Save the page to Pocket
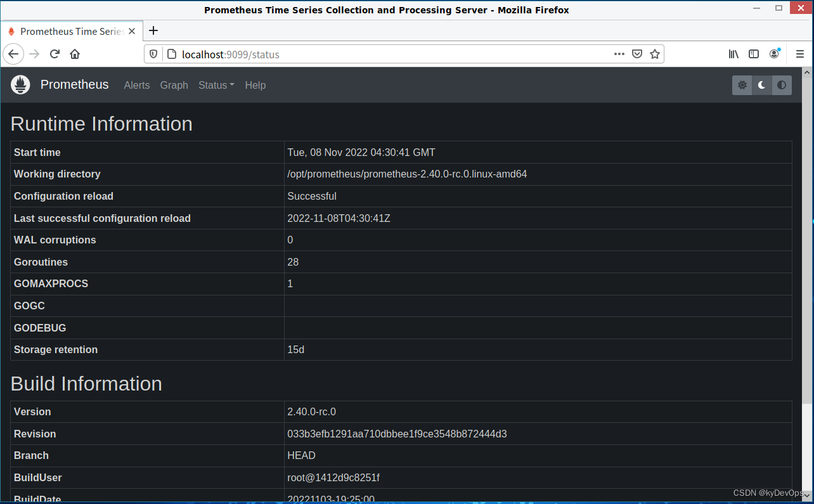 pyautogui.click(x=637, y=54)
